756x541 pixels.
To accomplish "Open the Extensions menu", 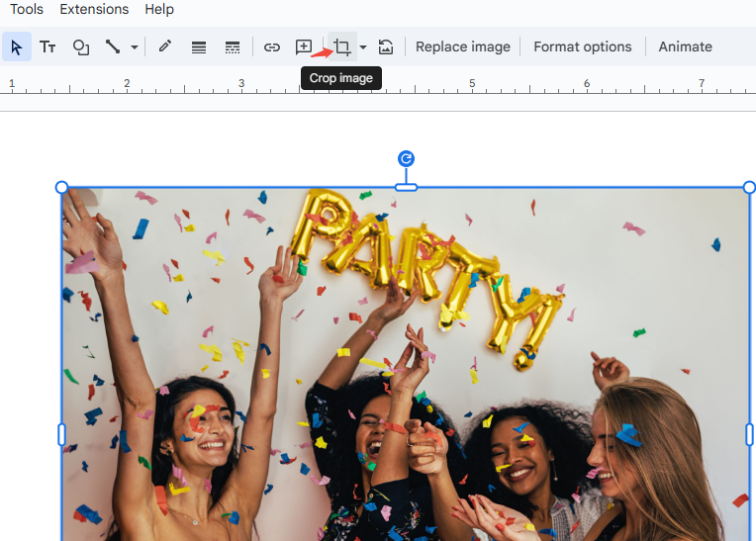I will [x=94, y=9].
